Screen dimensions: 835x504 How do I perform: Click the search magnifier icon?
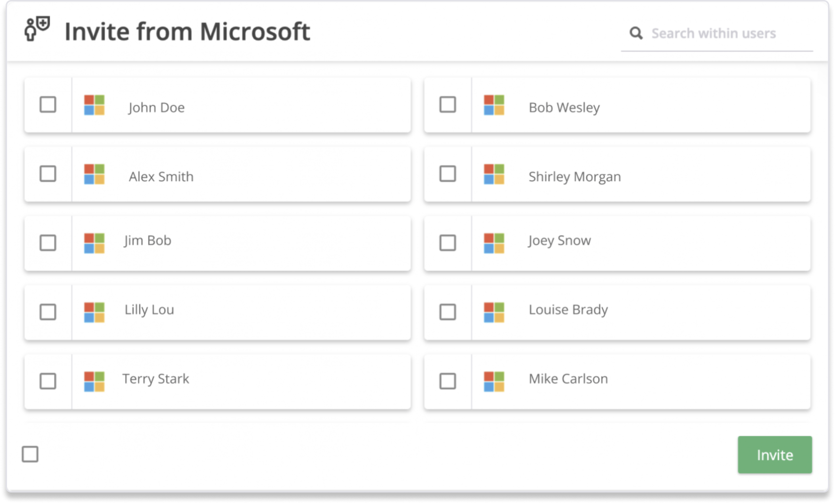(636, 33)
